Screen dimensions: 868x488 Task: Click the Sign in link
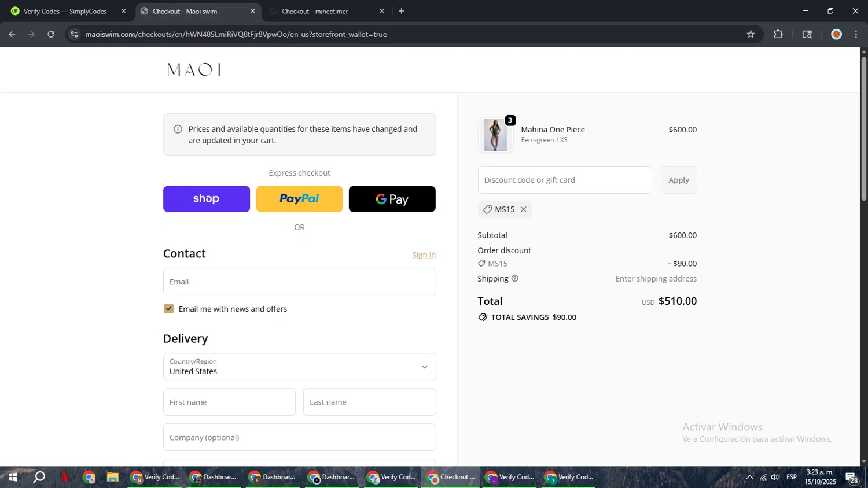(x=424, y=255)
